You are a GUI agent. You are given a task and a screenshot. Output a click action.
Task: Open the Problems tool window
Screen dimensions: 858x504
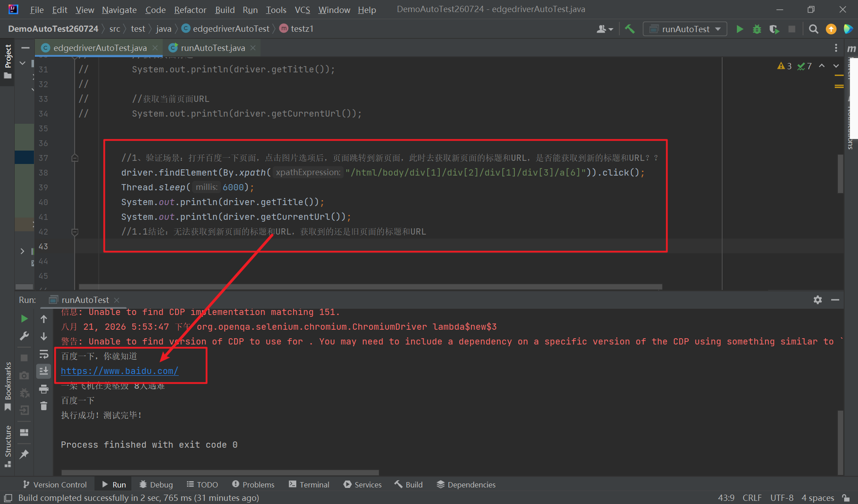coord(253,484)
